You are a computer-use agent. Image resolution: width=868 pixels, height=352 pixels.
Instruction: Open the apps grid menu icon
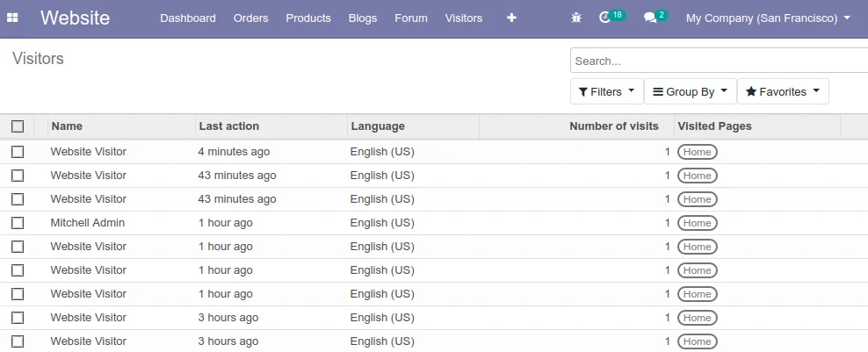[12, 18]
